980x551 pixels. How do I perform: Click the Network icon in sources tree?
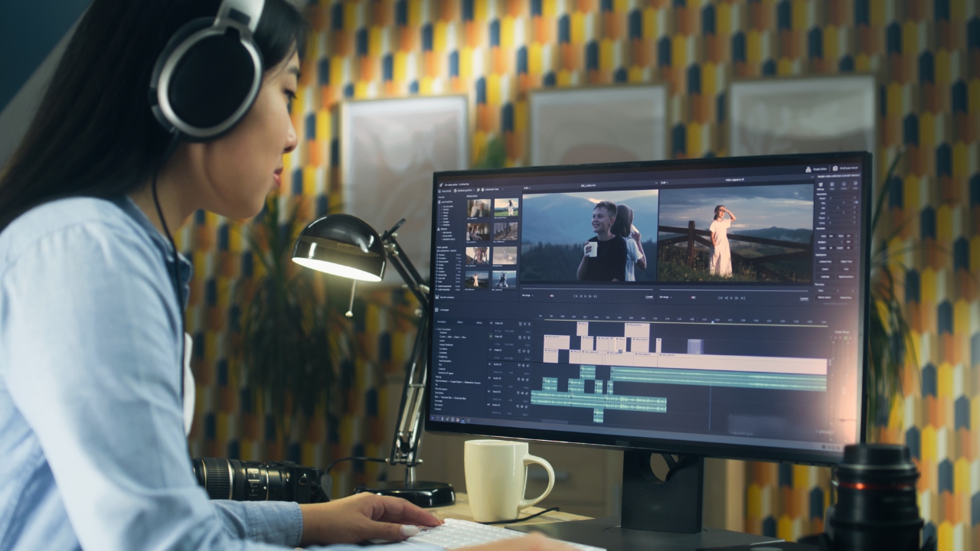point(439,228)
